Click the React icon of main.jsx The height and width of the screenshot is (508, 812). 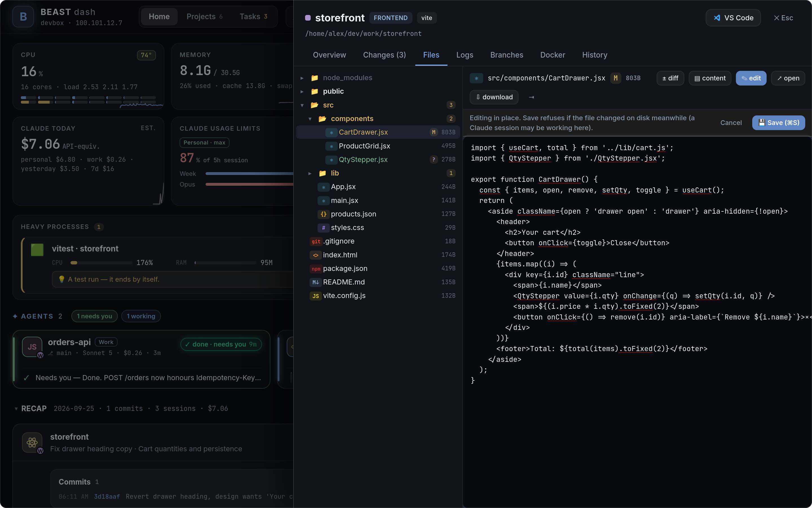[323, 201]
